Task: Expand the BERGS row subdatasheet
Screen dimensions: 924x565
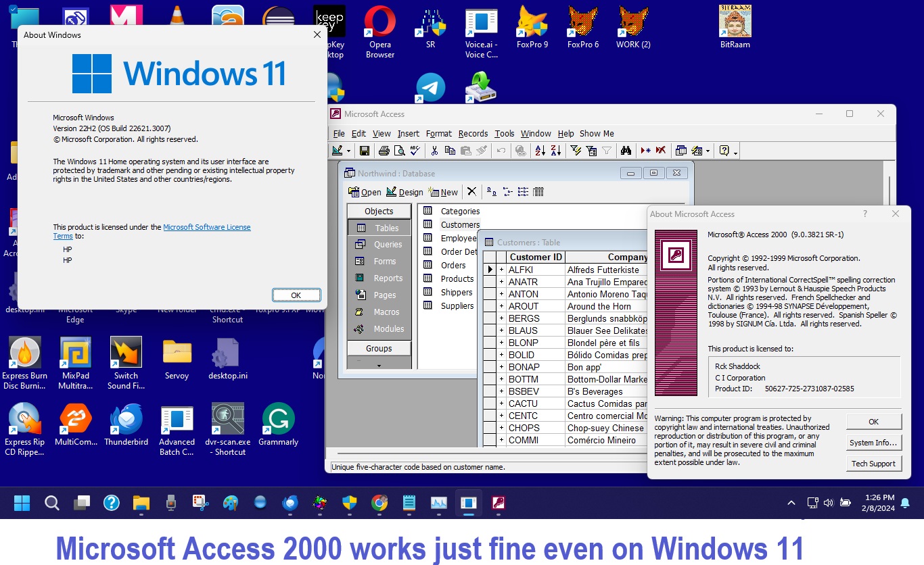Action: click(x=501, y=318)
